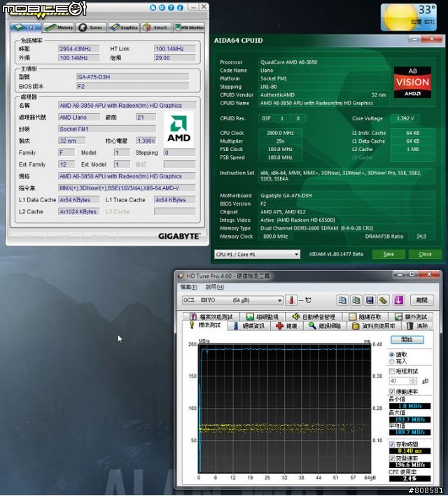
Task: Click the 800.0 MHz Memory Clock value
Action: (276, 236)
